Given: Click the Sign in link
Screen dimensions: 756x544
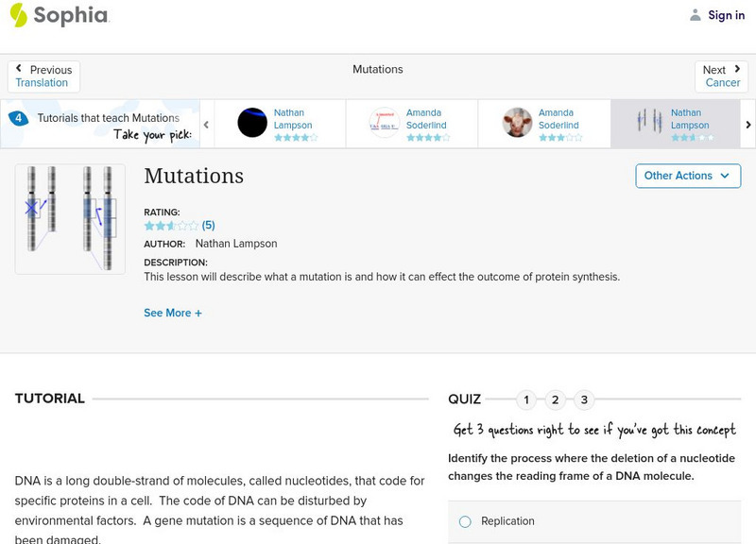Looking at the screenshot, I should 726,15.
